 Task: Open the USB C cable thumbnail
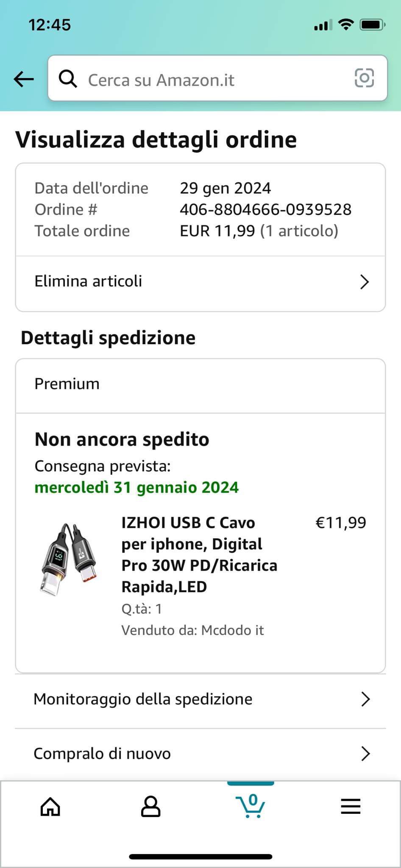pos(69,559)
